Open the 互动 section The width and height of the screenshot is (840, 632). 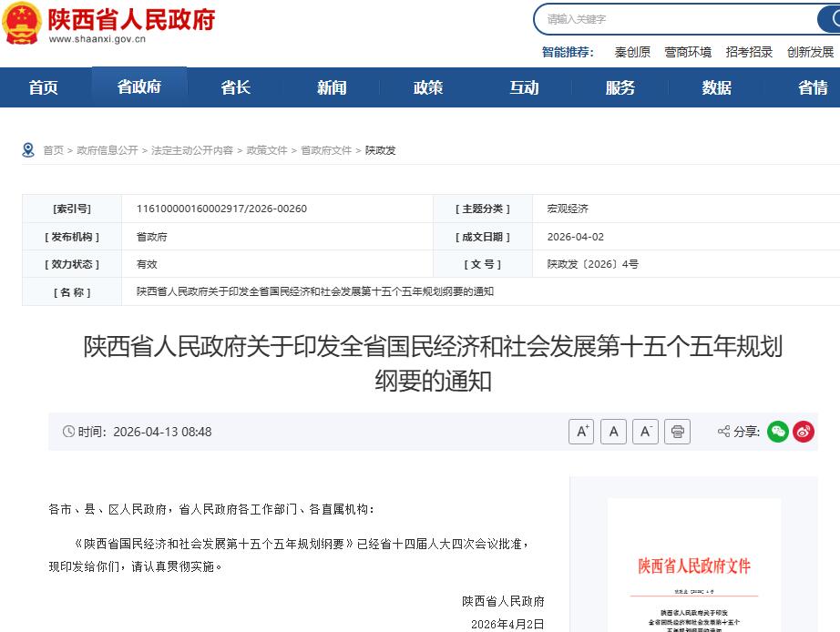pyautogui.click(x=524, y=87)
